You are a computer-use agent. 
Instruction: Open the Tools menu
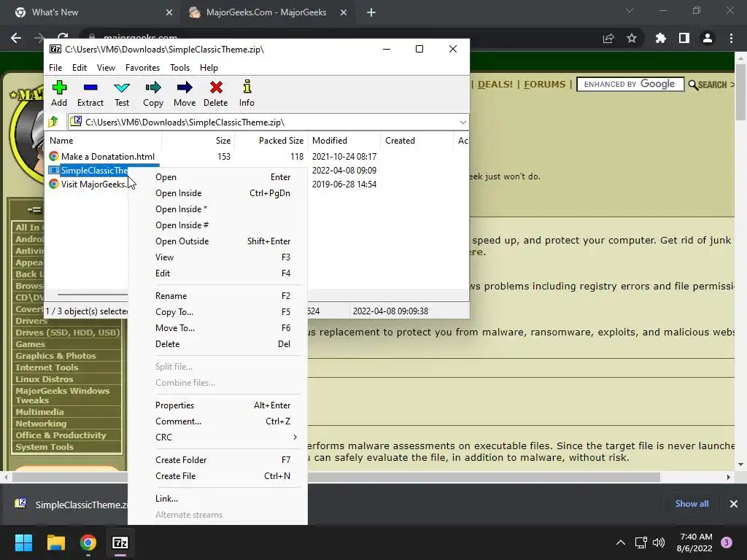pos(179,68)
